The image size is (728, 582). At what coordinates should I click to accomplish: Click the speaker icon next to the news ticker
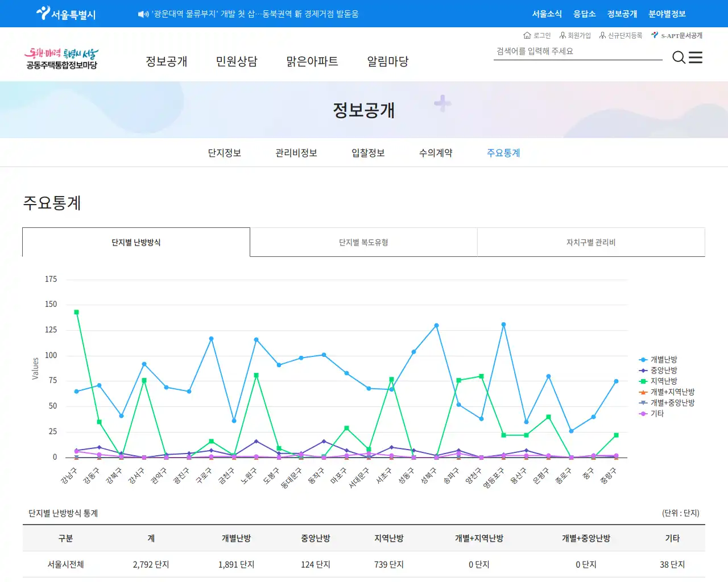142,13
